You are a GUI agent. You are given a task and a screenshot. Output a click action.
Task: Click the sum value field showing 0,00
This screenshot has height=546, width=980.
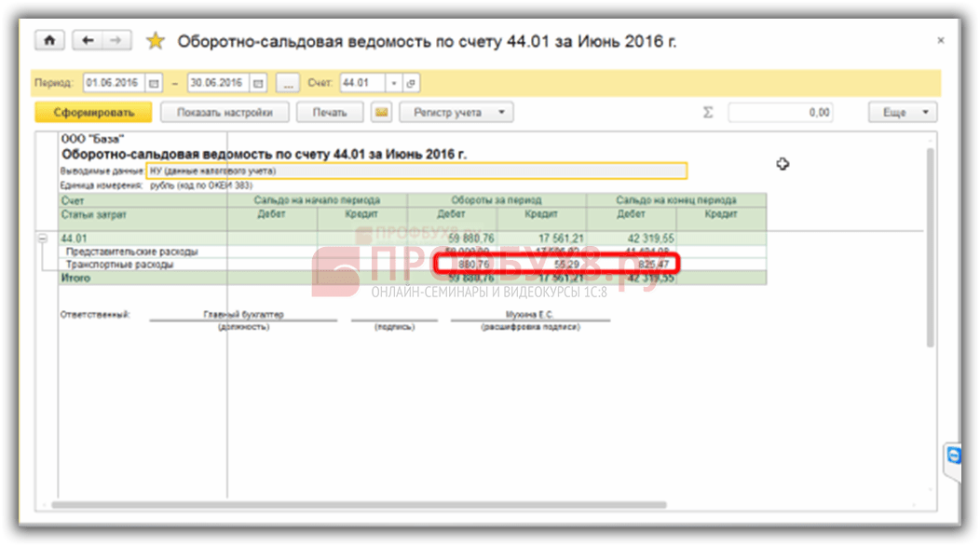point(780,113)
